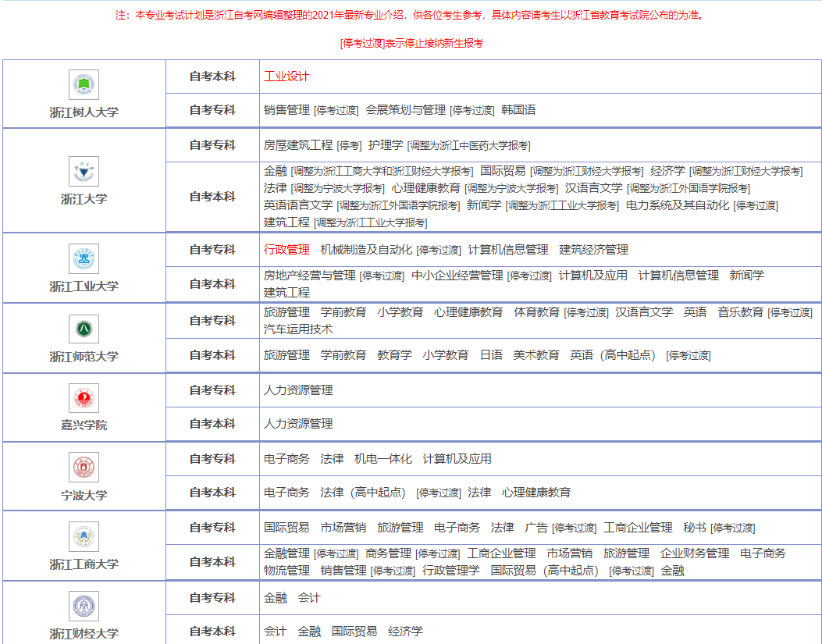
Task: Open 会计 under 浙江财经大学 本科
Action: pyautogui.click(x=274, y=631)
